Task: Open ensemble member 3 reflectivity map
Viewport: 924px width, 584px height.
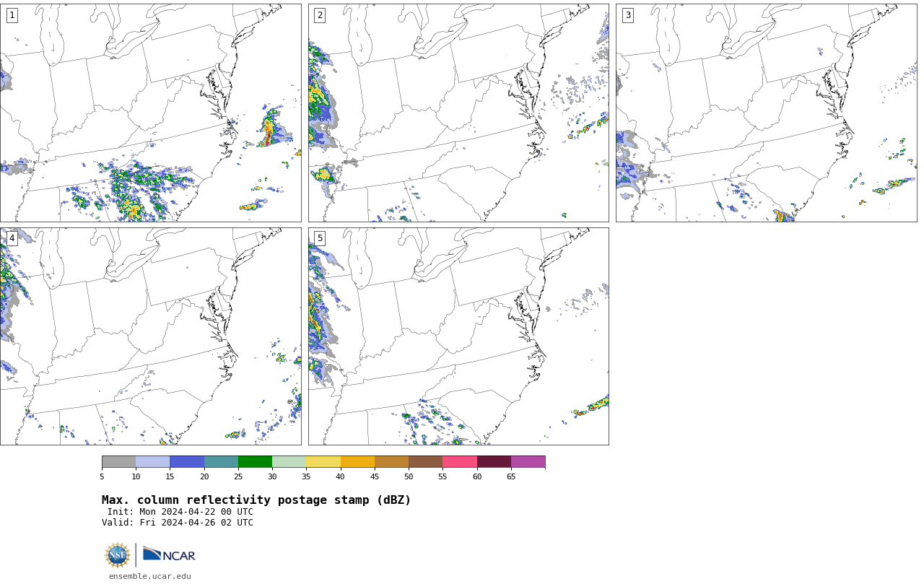Action: coord(766,113)
